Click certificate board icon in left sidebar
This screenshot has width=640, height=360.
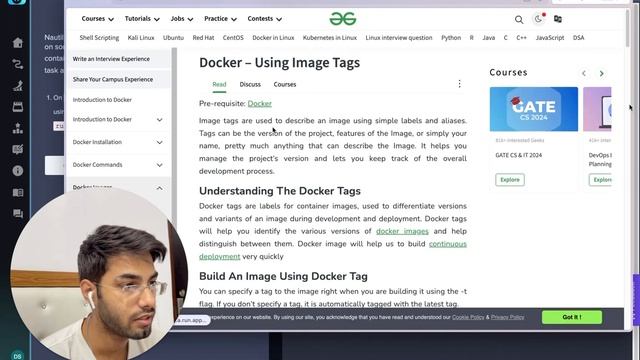pos(18,149)
